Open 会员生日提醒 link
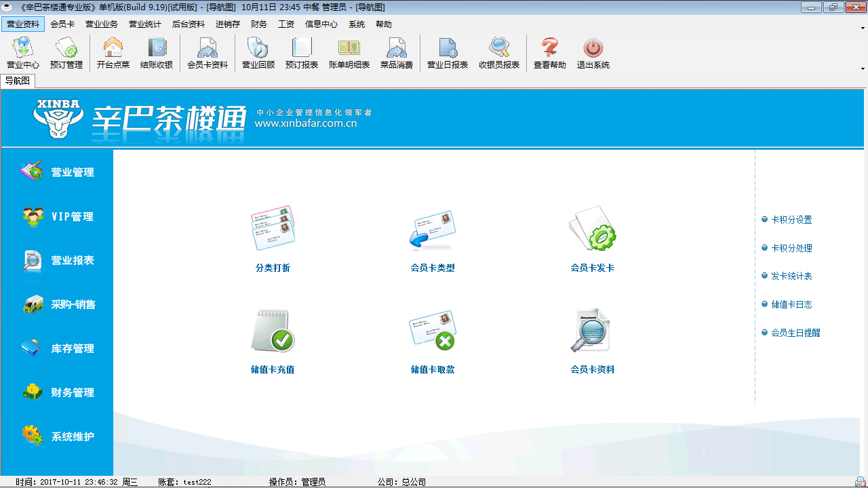This screenshot has height=488, width=868. point(795,333)
